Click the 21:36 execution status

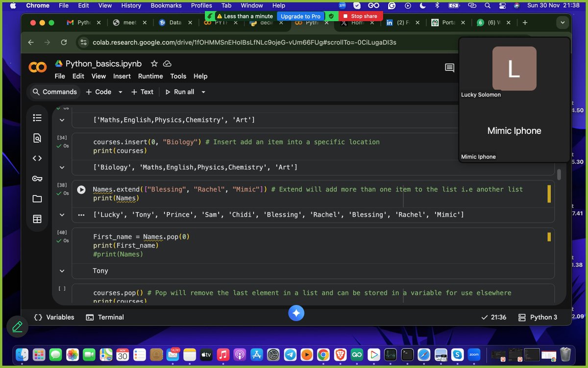(493, 317)
